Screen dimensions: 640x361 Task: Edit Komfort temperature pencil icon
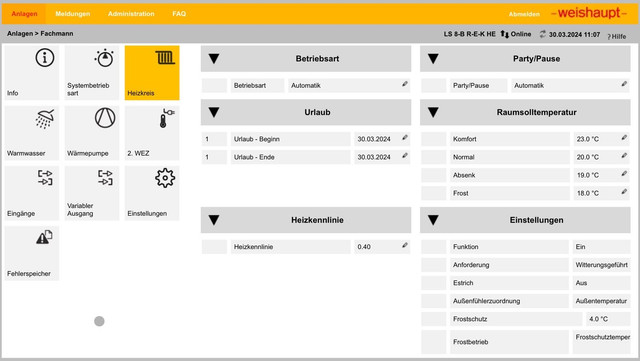(x=624, y=138)
